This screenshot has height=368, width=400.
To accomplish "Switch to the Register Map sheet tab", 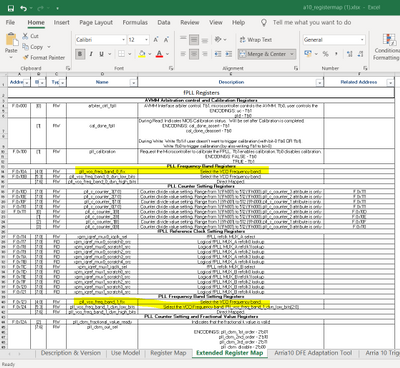I will (168, 353).
